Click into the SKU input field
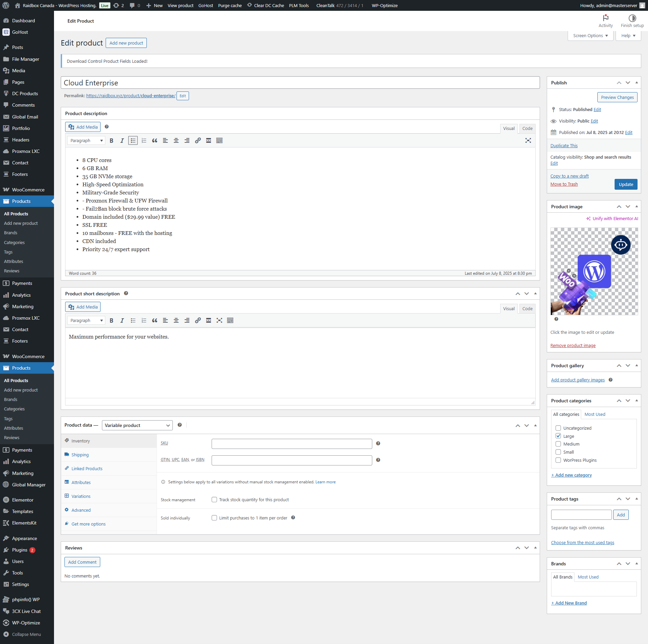The image size is (648, 644). (x=292, y=444)
